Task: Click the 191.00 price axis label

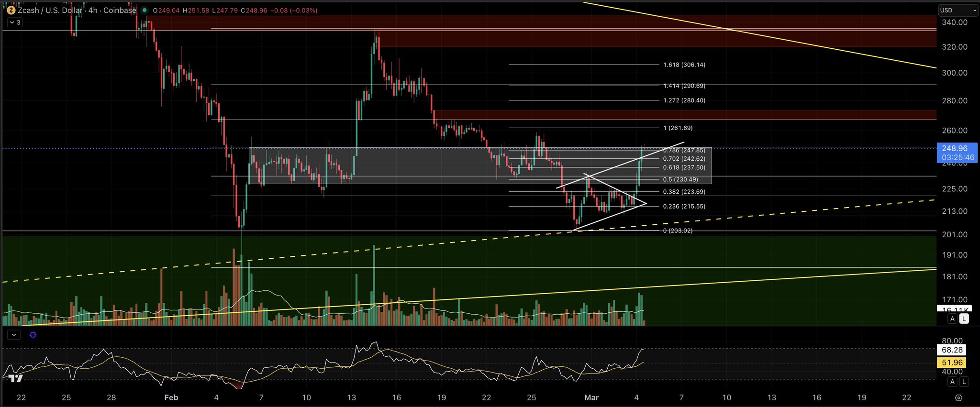Action: pos(954,255)
